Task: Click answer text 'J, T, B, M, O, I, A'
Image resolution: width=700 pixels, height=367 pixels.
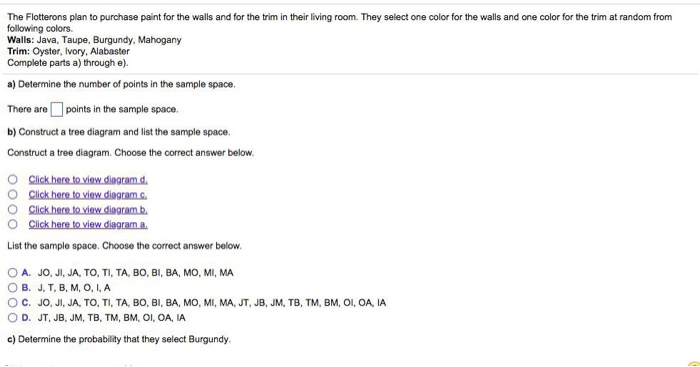Action: click(74, 288)
